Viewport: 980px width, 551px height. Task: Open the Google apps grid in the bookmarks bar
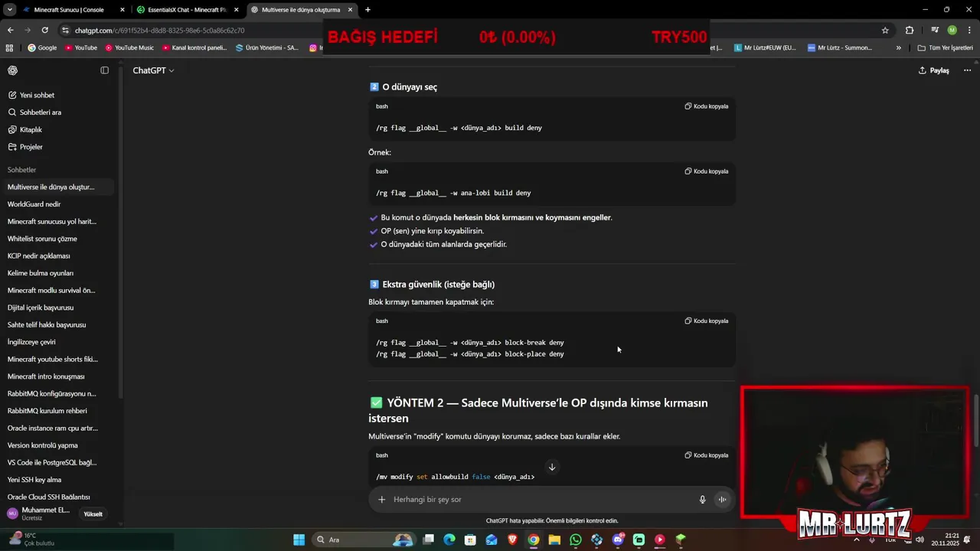(x=9, y=47)
